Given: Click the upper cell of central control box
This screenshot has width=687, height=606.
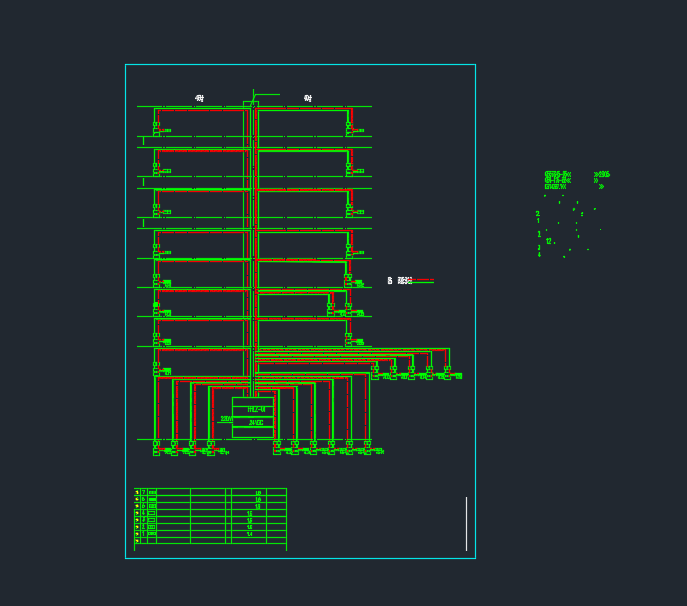Looking at the screenshot, I should click(x=254, y=410).
